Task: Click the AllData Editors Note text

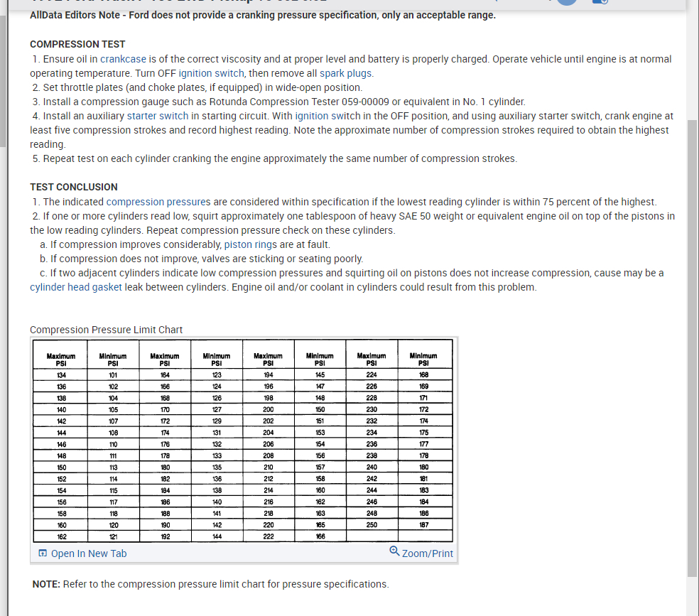Action: coord(263,15)
